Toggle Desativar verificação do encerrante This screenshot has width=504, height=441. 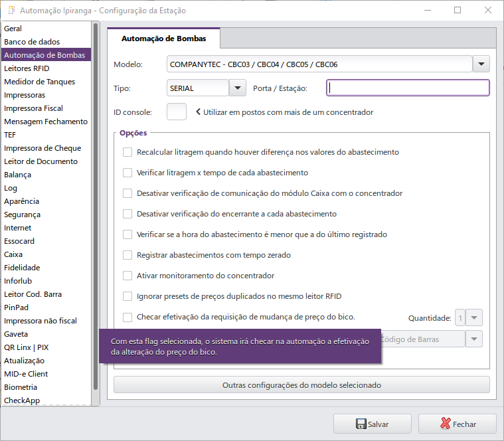click(x=127, y=214)
